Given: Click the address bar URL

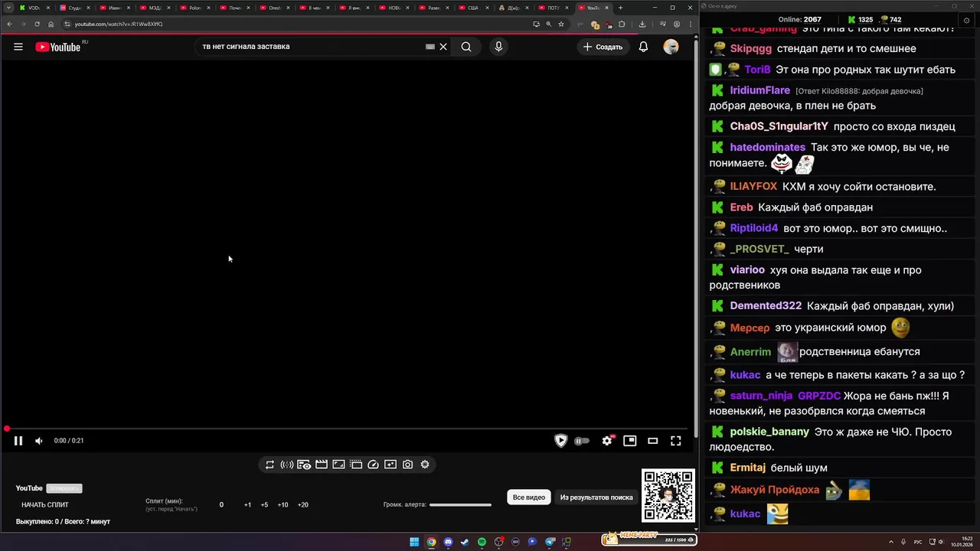Looking at the screenshot, I should 119,24.
